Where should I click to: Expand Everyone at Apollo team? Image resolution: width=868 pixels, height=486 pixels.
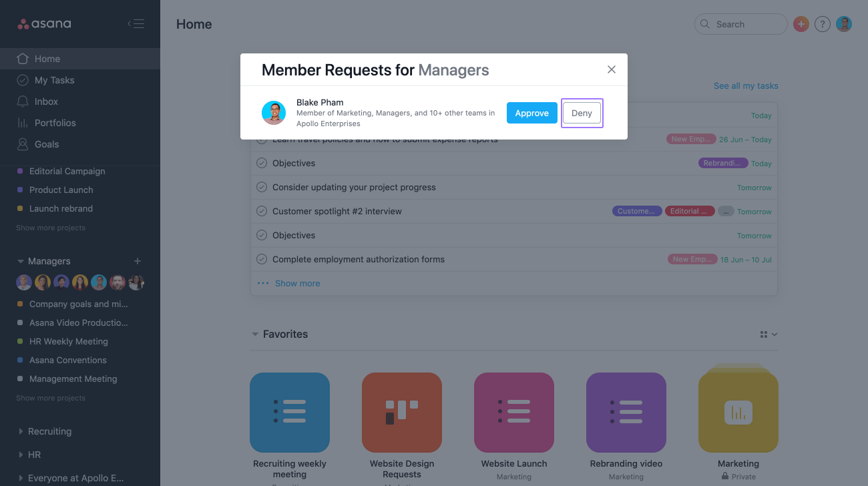[x=21, y=478]
